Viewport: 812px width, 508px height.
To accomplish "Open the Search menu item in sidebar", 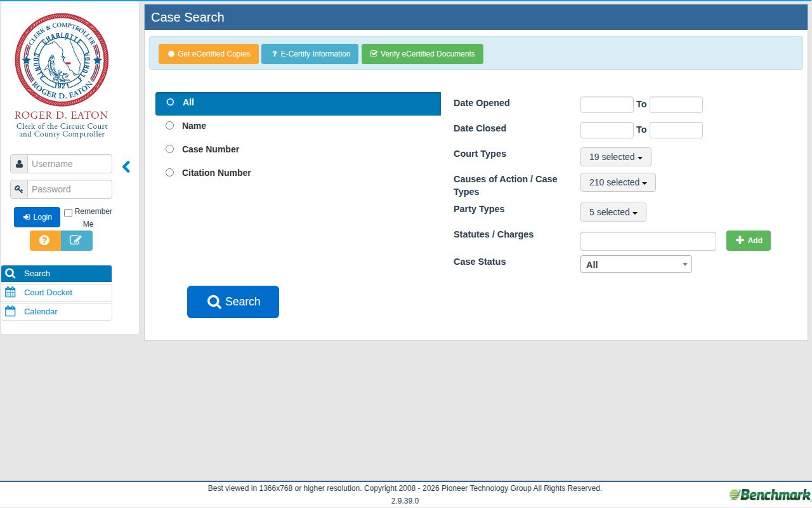I will pyautogui.click(x=56, y=274).
